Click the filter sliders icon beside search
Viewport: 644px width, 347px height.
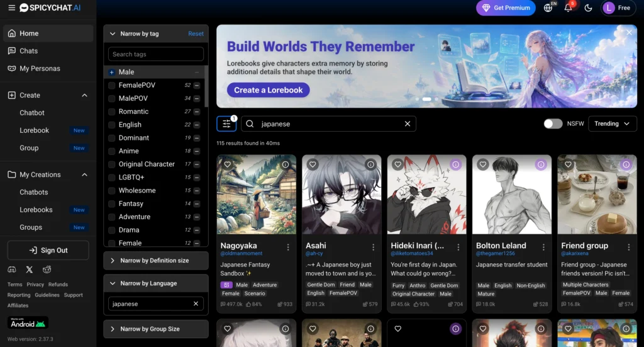[x=226, y=124]
